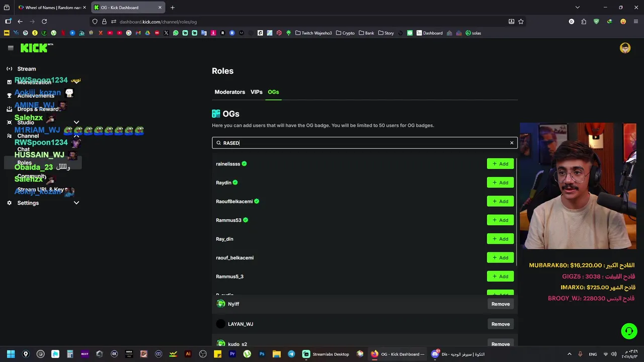Remove LAYAN_WJ from OGs
This screenshot has height=362, width=644.
pyautogui.click(x=501, y=324)
